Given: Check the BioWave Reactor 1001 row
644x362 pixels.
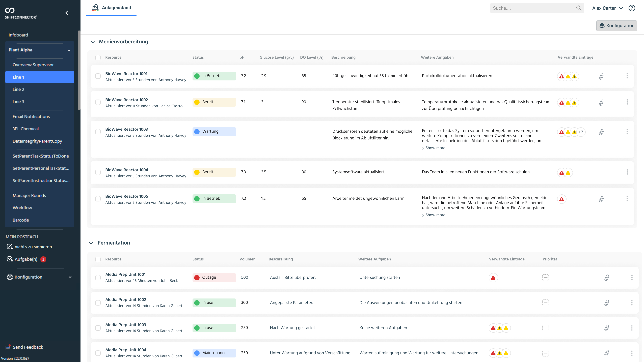Looking at the screenshot, I should pyautogui.click(x=98, y=76).
